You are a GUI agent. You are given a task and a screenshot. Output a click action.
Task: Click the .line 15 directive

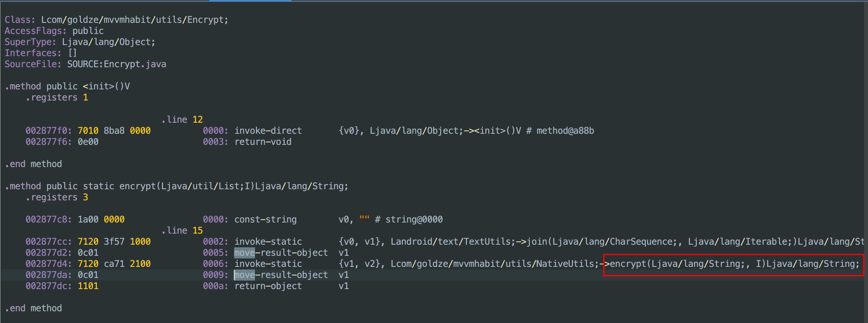click(x=182, y=231)
